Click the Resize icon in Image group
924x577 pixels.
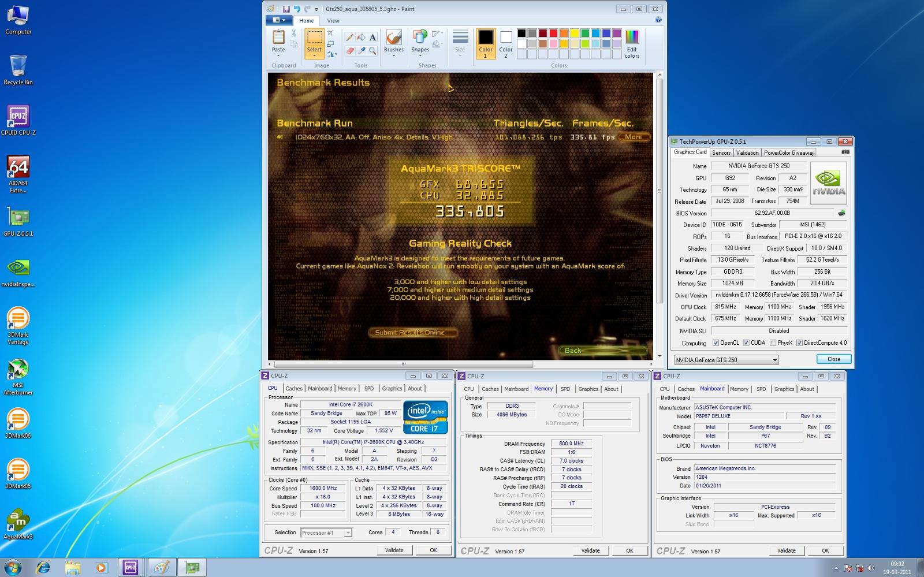click(x=330, y=44)
